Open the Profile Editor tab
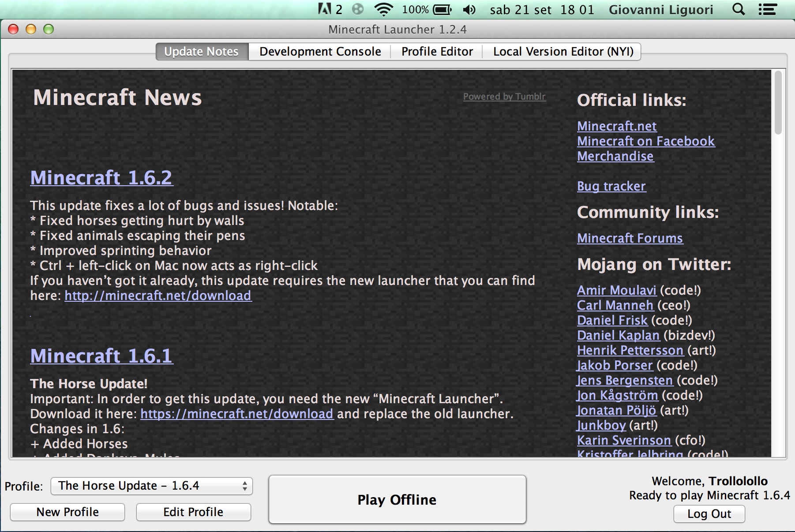This screenshot has height=532, width=795. (x=437, y=52)
